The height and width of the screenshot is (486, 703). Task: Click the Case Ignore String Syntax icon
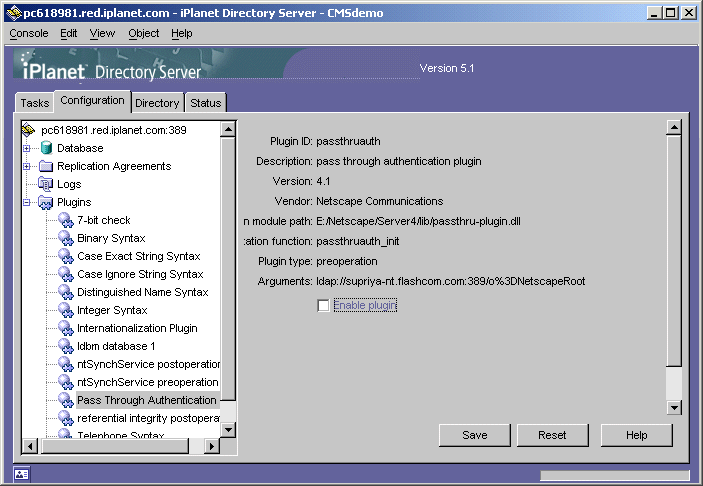(x=66, y=274)
